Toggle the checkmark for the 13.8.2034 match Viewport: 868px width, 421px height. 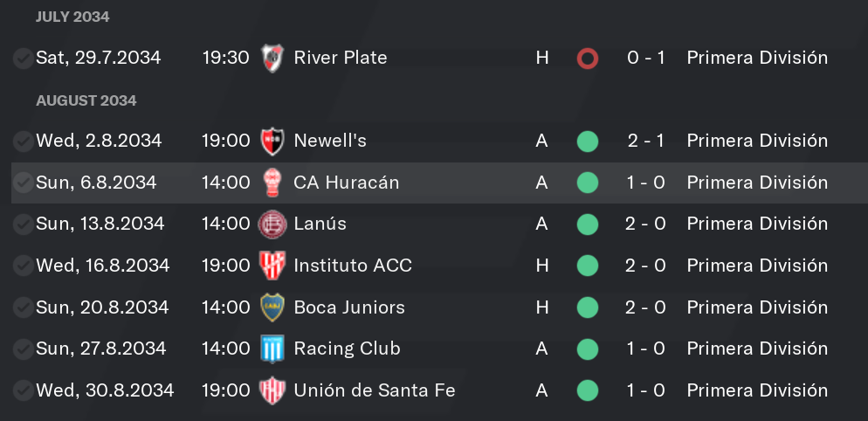coord(24,224)
